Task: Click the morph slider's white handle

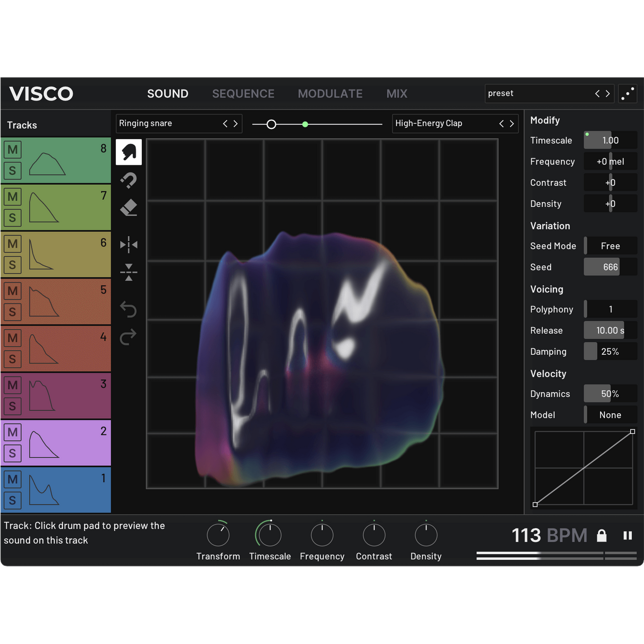Action: pos(271,124)
